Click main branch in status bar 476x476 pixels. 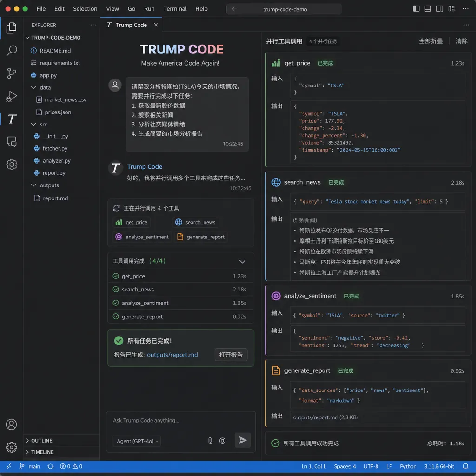[30, 466]
